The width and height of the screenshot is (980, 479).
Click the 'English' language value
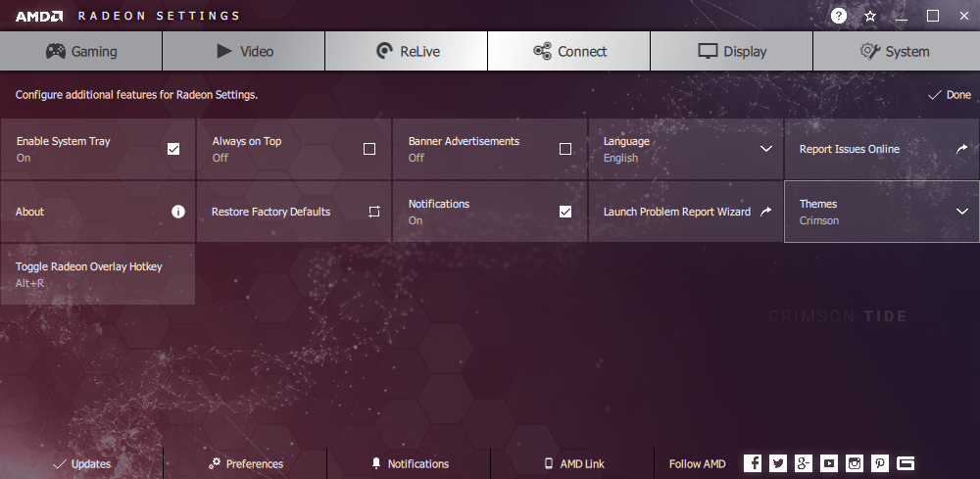[x=620, y=158]
